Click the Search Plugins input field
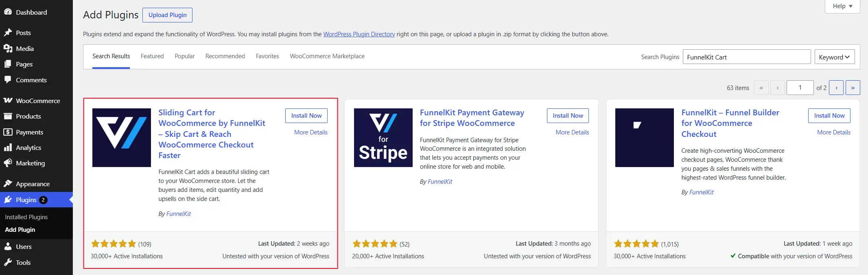The image size is (868, 275). (x=747, y=57)
